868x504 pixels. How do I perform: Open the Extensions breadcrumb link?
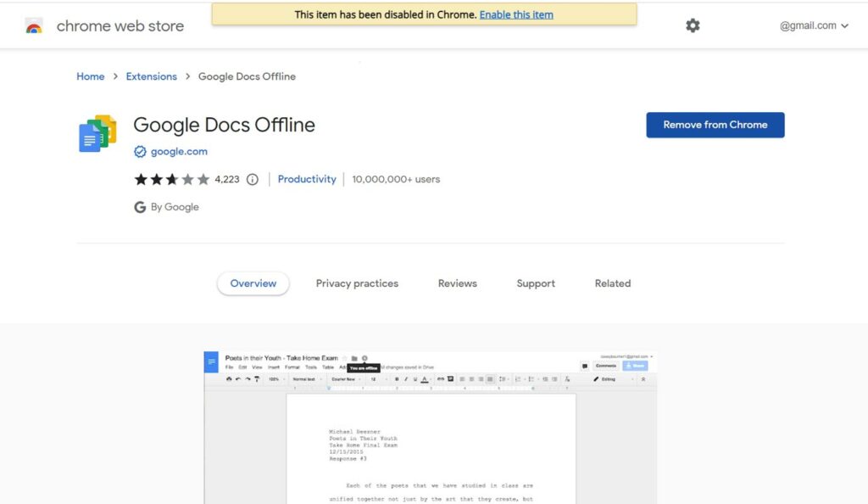151,76
